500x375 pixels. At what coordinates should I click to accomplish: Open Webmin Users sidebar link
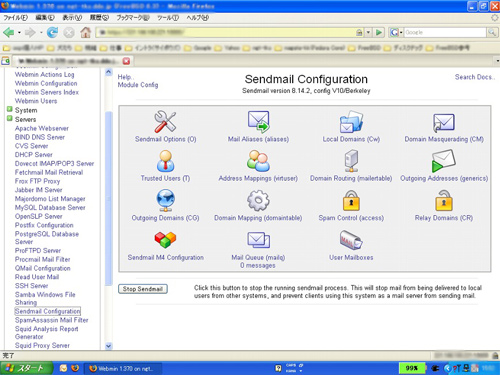[36, 101]
